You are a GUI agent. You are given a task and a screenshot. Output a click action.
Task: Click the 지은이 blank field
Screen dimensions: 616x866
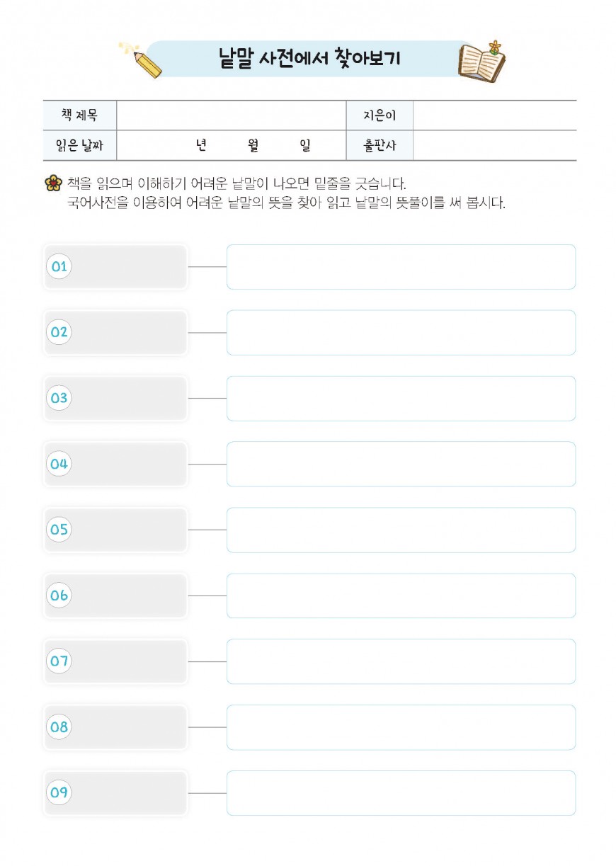494,115
